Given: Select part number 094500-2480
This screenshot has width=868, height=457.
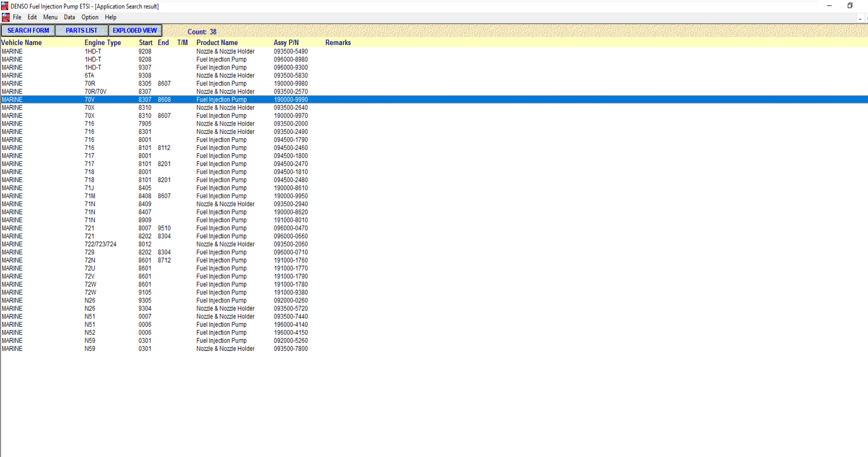Looking at the screenshot, I should click(291, 180).
